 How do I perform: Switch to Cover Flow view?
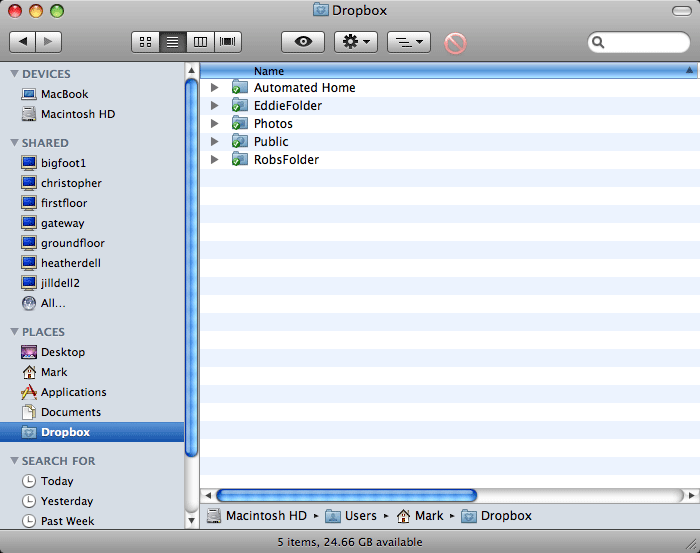pos(228,42)
